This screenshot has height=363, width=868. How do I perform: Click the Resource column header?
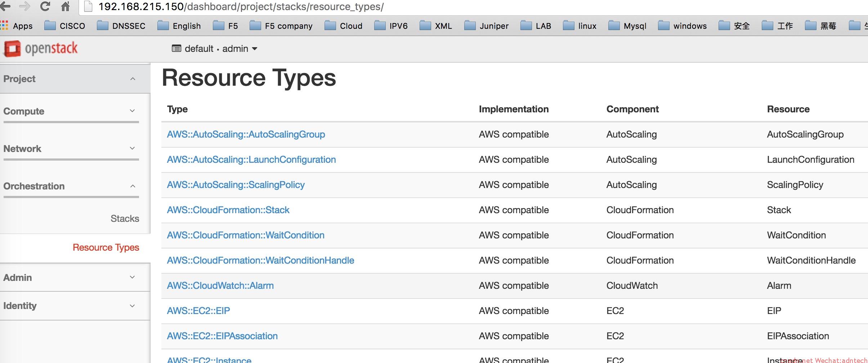(x=788, y=109)
